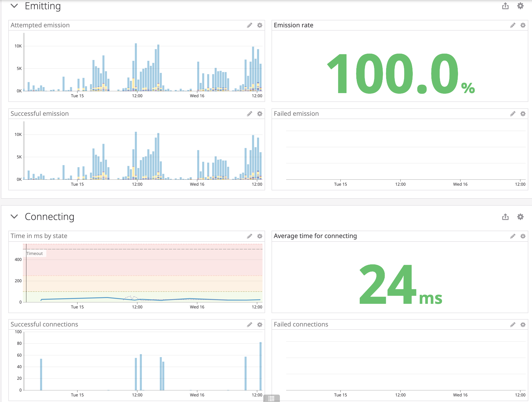Open Failed emission widget gear settings
Screen dimensions: 532x402
523,114
